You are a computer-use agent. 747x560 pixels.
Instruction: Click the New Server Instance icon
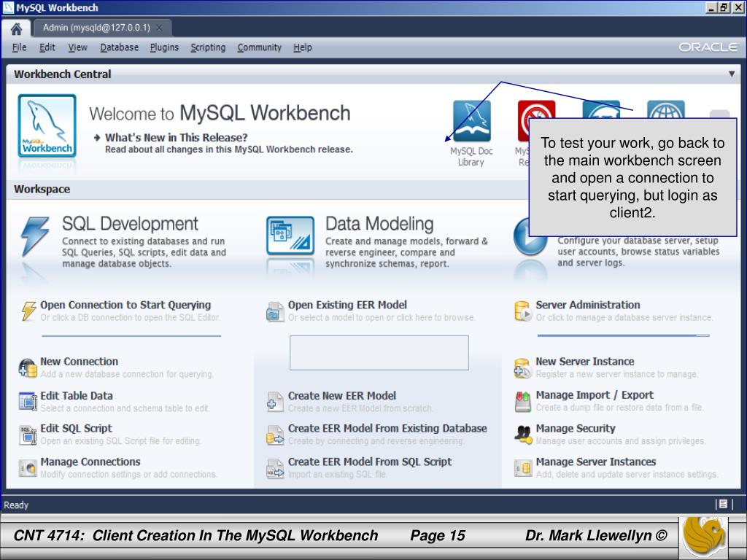(x=522, y=368)
